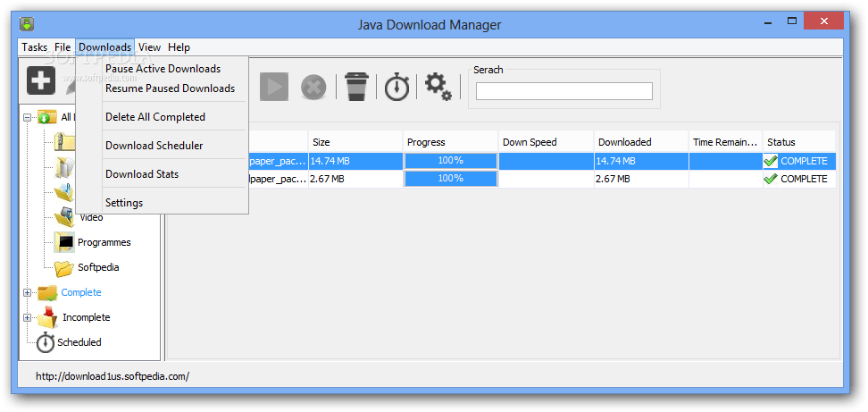Open Download Scheduler from menu
Screen dimensions: 868x412
[x=154, y=146]
